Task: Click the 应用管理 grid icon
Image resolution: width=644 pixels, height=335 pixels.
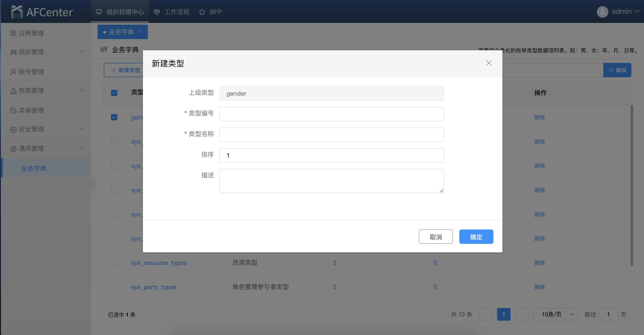Action: pyautogui.click(x=13, y=33)
